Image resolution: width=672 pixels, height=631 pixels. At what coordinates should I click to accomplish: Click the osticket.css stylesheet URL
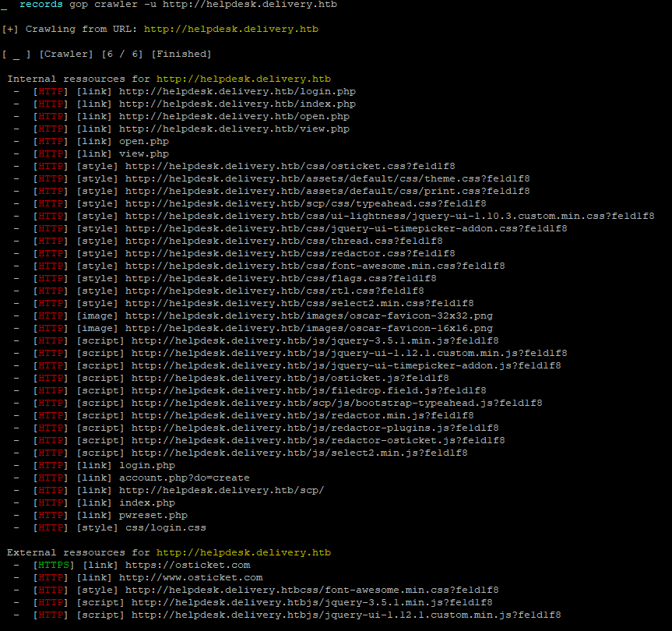point(290,167)
